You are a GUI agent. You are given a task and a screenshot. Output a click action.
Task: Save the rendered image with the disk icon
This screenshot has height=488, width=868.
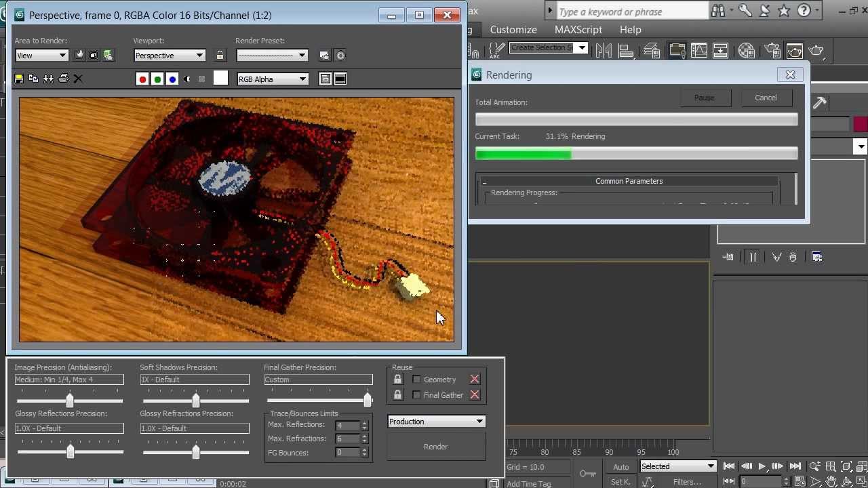(18, 79)
